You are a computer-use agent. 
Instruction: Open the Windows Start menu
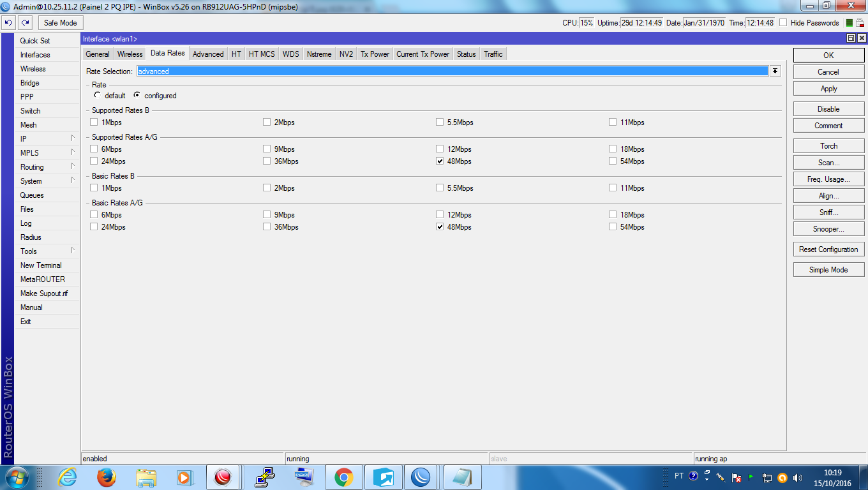16,477
